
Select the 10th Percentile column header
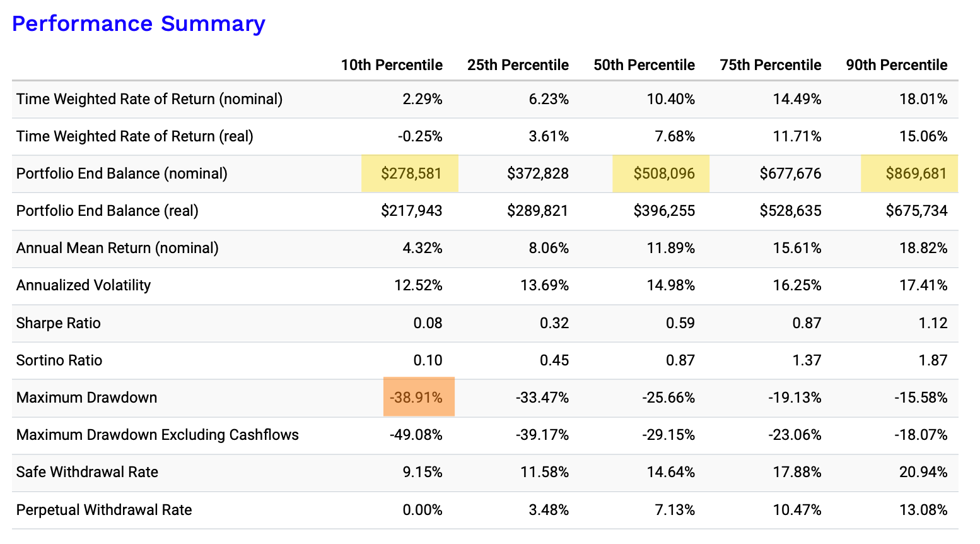coord(392,65)
